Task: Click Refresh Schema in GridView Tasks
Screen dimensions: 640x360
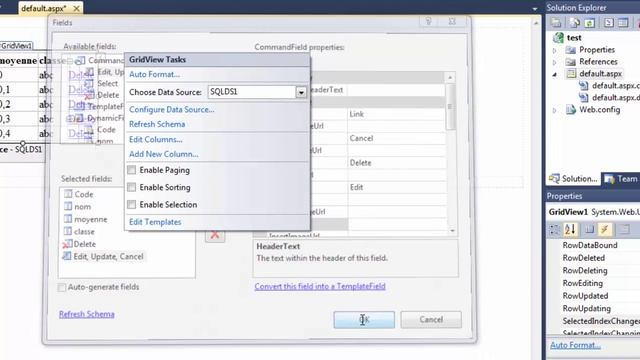Action: coord(157,124)
